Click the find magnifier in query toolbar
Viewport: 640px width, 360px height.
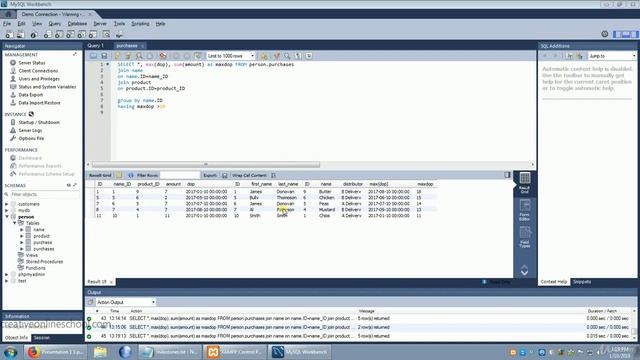point(287,56)
